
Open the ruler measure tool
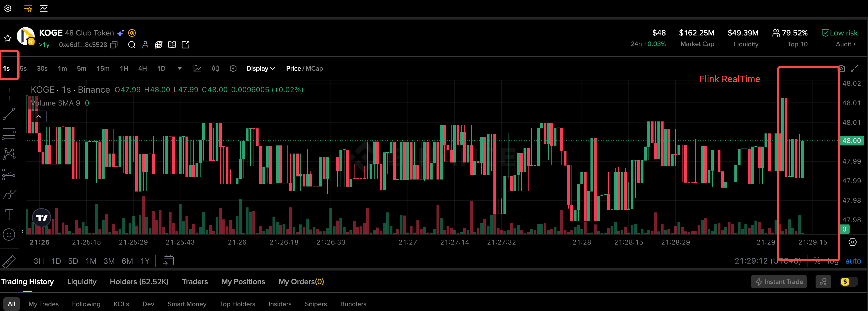point(9,261)
